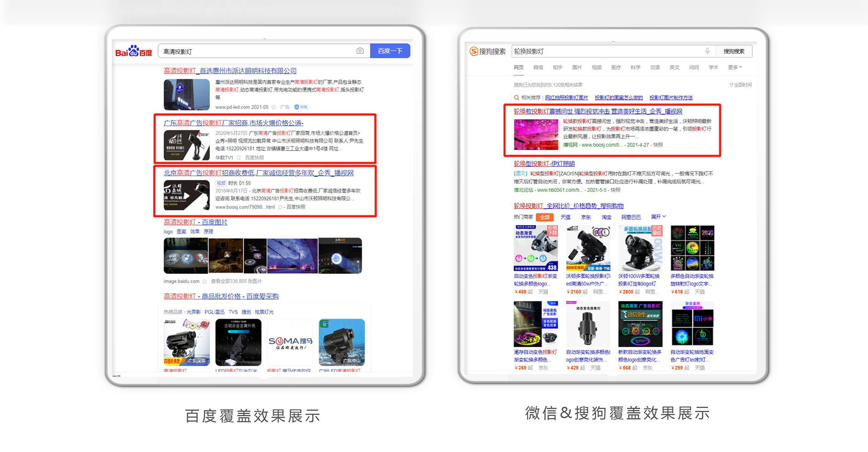Switch to the 知乎 tab in Sogou
Screen dimensions: 868x452
click(557, 67)
